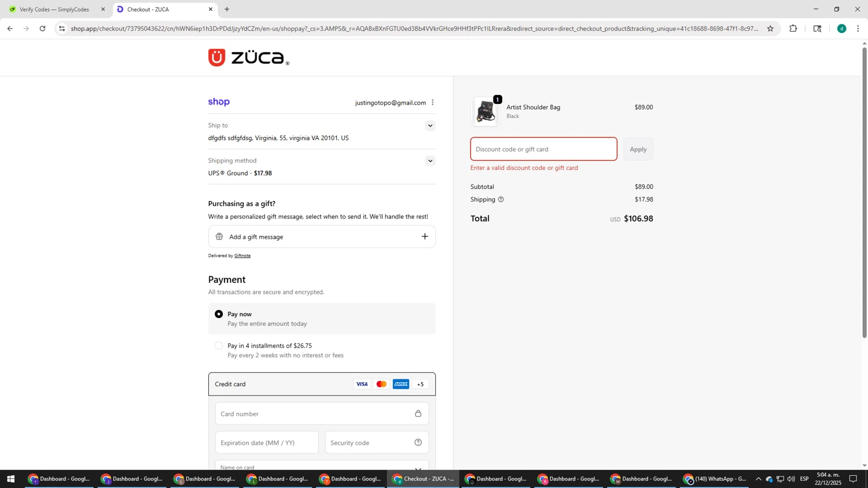Focus the Discount code or gift card field
Screen dimensions: 868x488
click(543, 149)
